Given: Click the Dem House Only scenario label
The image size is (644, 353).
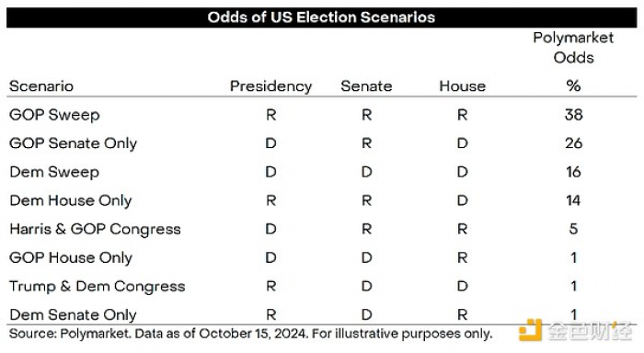Looking at the screenshot, I should pyautogui.click(x=71, y=200).
